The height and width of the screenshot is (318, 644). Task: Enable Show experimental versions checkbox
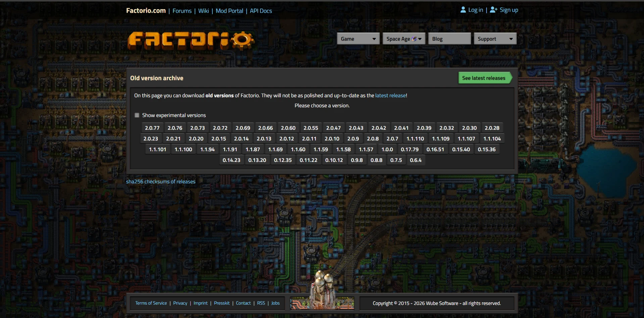(137, 115)
